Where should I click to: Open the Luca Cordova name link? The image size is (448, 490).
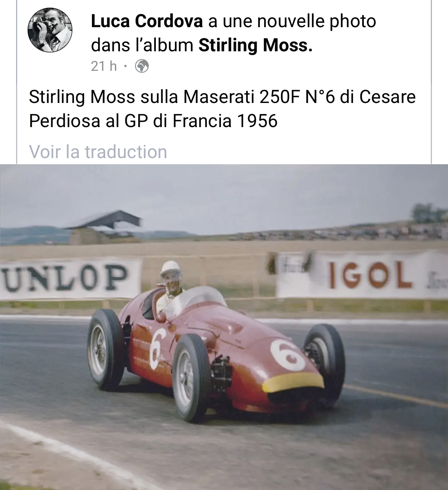[x=147, y=21]
